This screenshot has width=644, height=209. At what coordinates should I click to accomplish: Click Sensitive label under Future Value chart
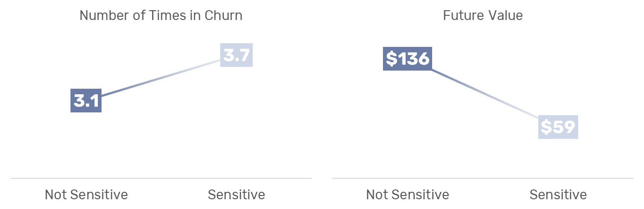pos(558,194)
